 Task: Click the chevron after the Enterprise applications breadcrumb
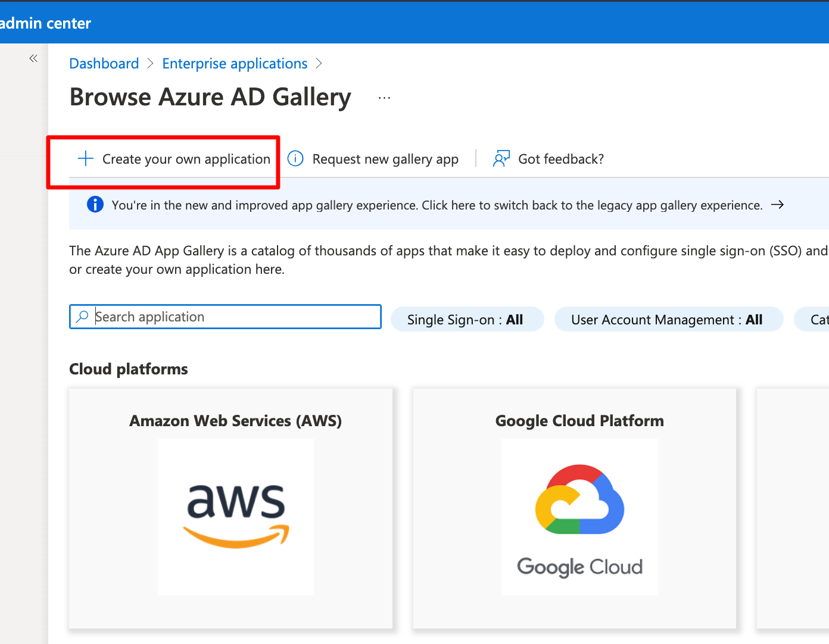(319, 64)
